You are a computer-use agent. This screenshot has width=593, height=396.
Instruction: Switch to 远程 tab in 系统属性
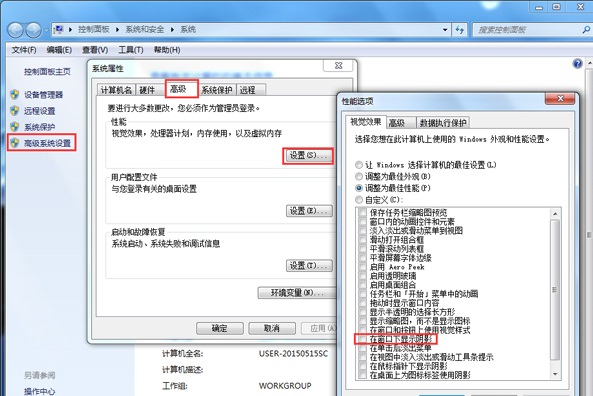[250, 90]
